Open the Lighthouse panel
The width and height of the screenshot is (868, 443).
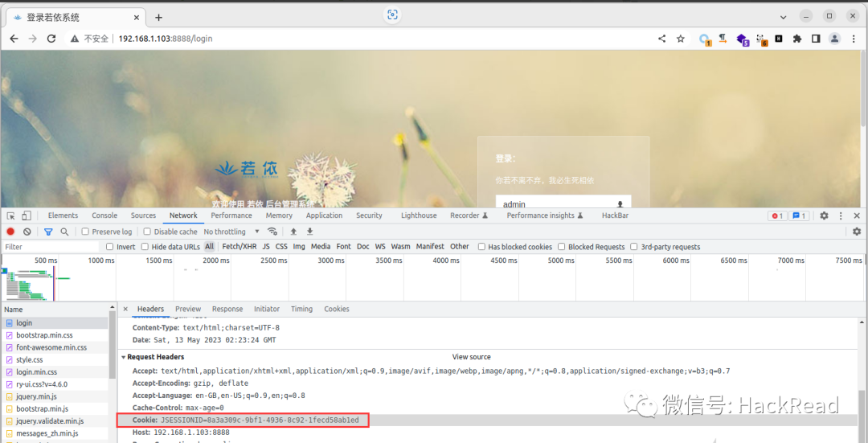(419, 215)
